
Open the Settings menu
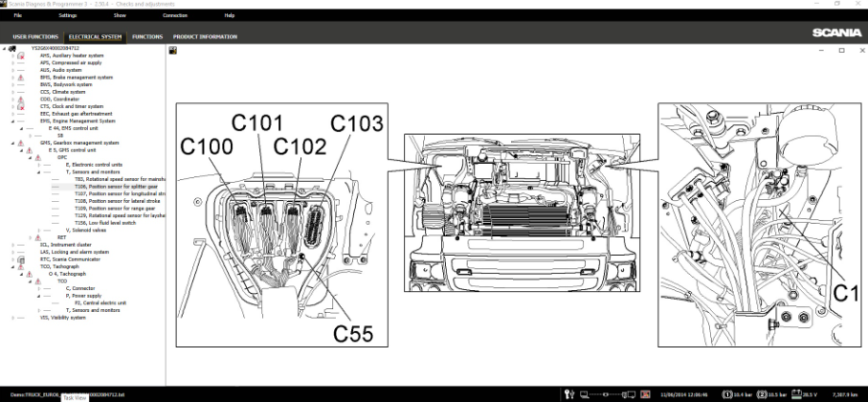[x=68, y=15]
